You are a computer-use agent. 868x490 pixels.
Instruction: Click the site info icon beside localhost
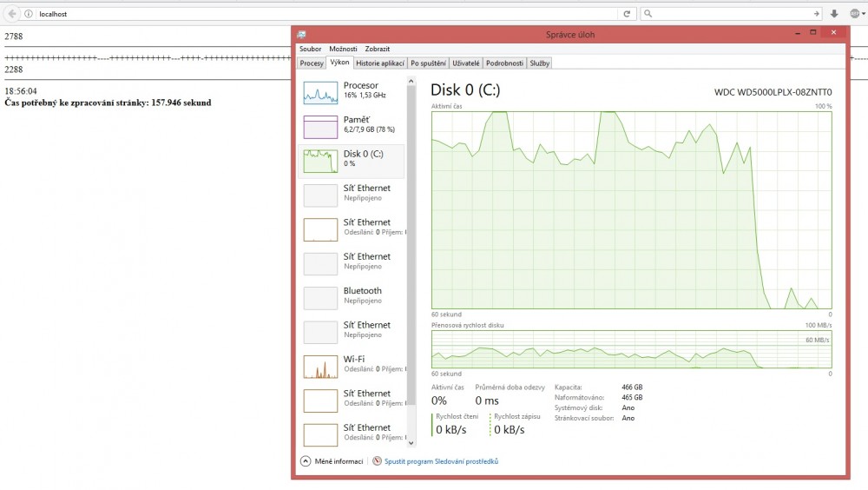point(29,14)
